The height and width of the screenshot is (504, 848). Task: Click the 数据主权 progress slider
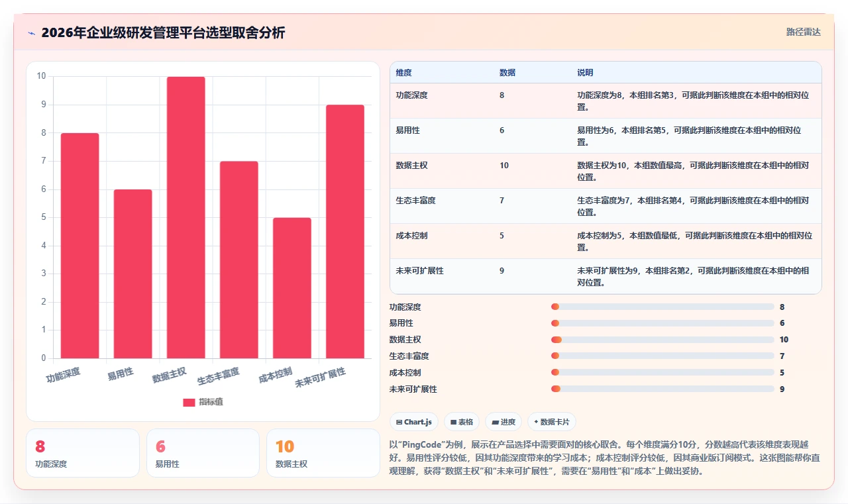pyautogui.click(x=662, y=340)
